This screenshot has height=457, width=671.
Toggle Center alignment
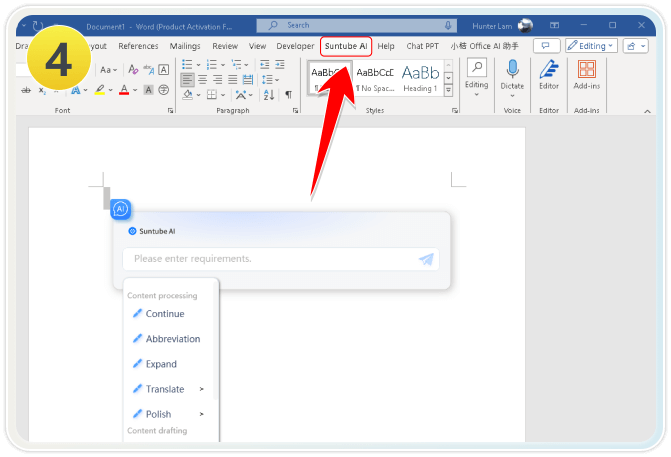pyautogui.click(x=202, y=80)
